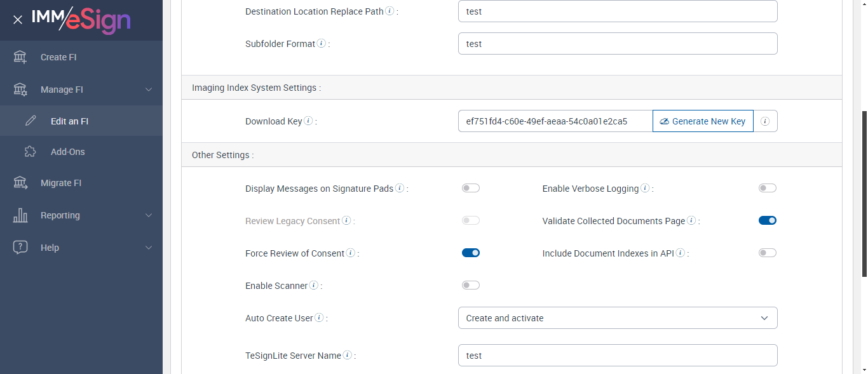Click the Add-Ons puzzle piece icon
868x374 pixels.
click(x=31, y=152)
